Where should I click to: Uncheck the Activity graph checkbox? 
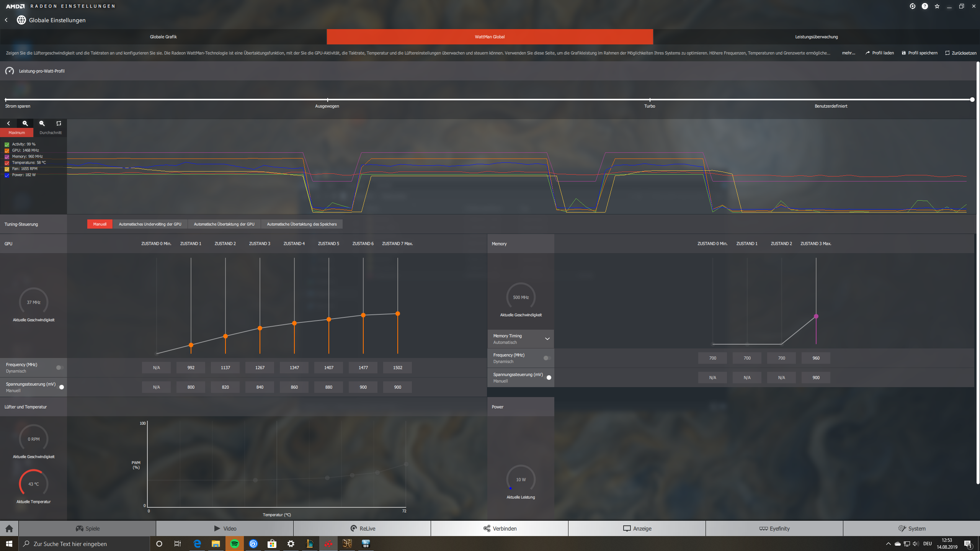click(7, 144)
